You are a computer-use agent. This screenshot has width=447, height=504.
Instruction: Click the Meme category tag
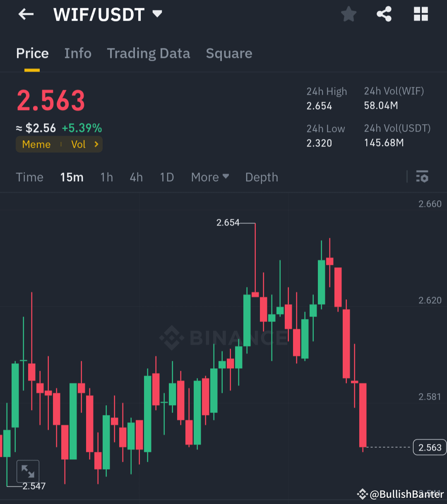pos(36,144)
